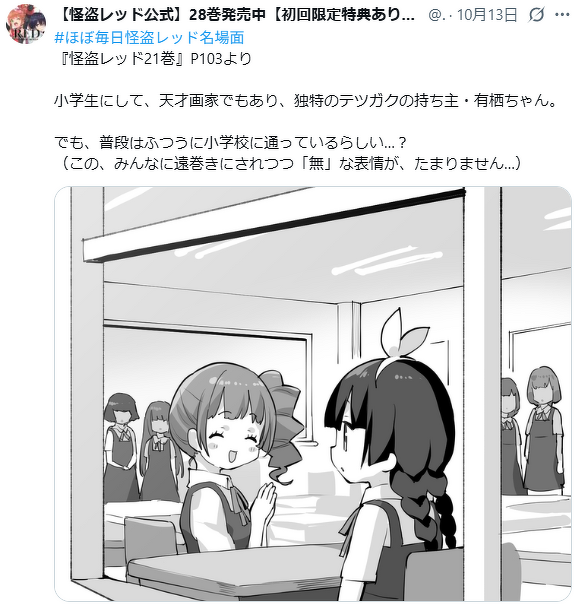The width and height of the screenshot is (579, 604).
Task: Click the @. account handle
Action: (x=435, y=15)
